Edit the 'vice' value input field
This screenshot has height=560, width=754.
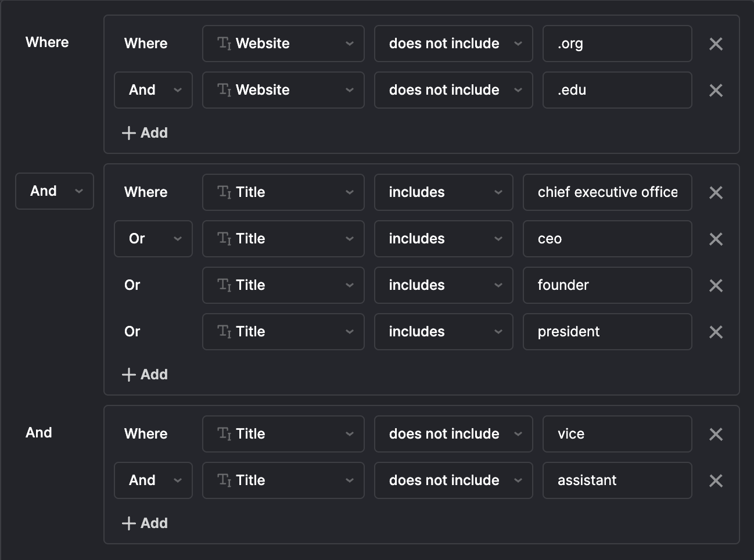pyautogui.click(x=617, y=434)
